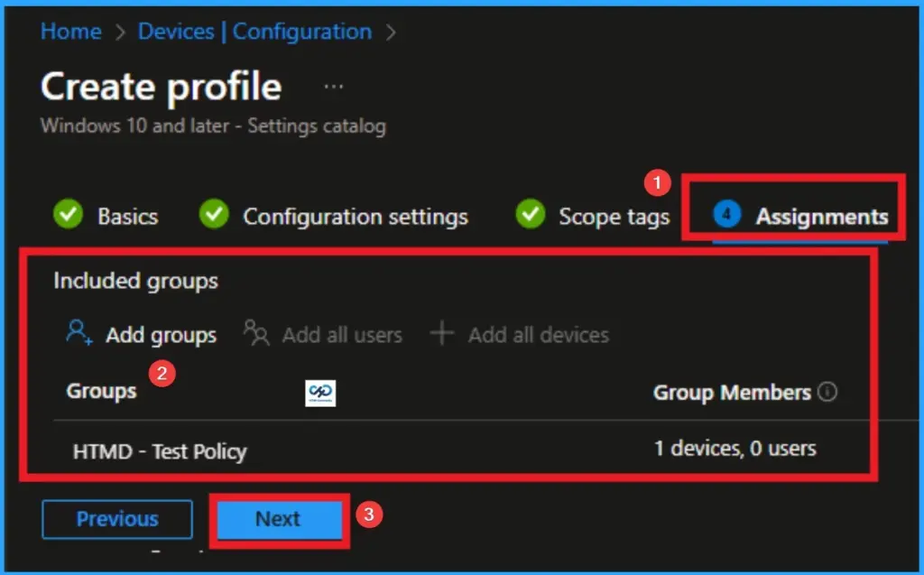The width and height of the screenshot is (924, 575).
Task: Click the Add groups person icon
Action: point(77,333)
